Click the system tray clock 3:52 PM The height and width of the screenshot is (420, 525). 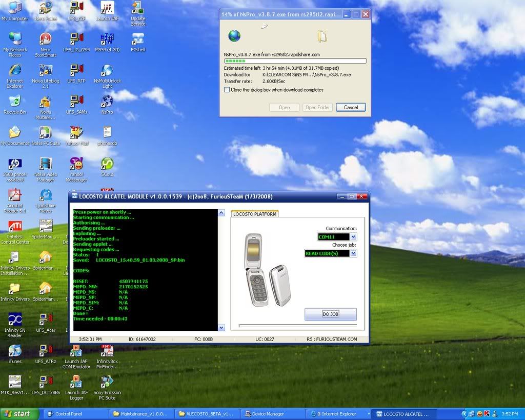[509, 414]
